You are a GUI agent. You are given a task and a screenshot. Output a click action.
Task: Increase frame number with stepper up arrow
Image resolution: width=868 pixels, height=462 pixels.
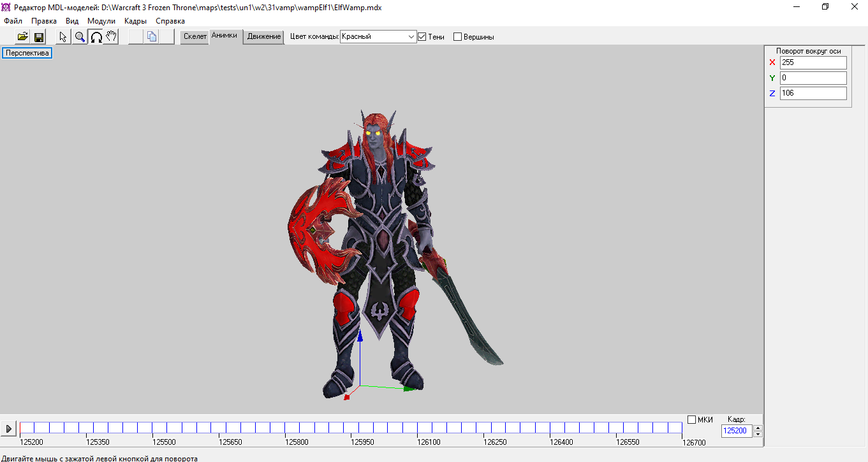pyautogui.click(x=758, y=427)
